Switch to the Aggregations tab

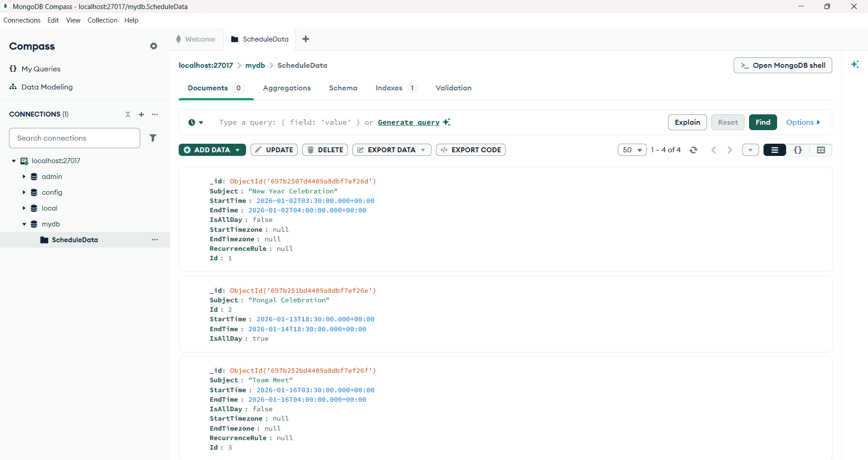(x=287, y=88)
